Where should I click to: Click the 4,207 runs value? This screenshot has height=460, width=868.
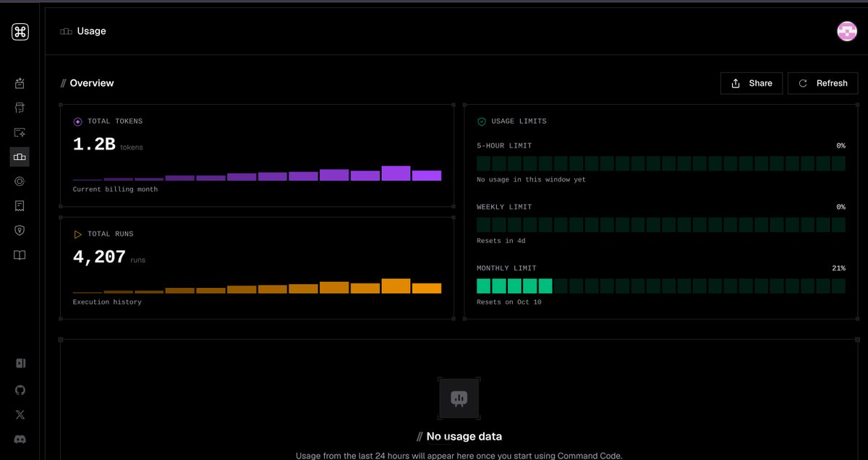(x=99, y=257)
